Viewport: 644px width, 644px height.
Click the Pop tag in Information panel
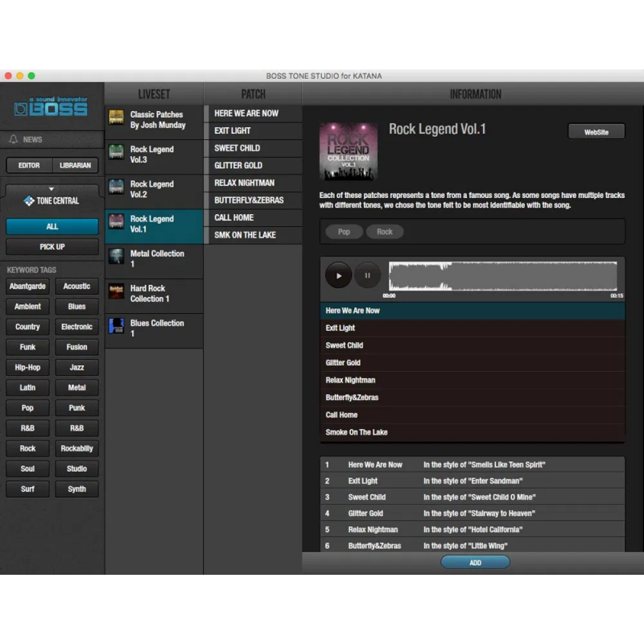(345, 232)
